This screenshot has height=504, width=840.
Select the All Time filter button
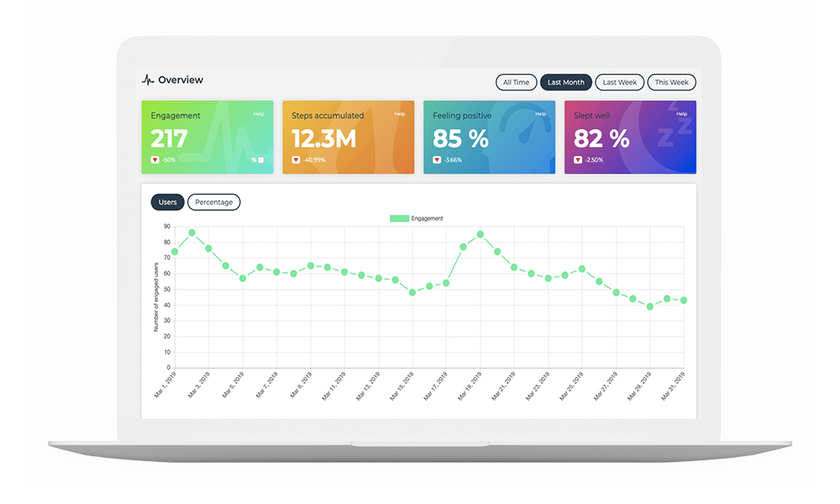[516, 81]
